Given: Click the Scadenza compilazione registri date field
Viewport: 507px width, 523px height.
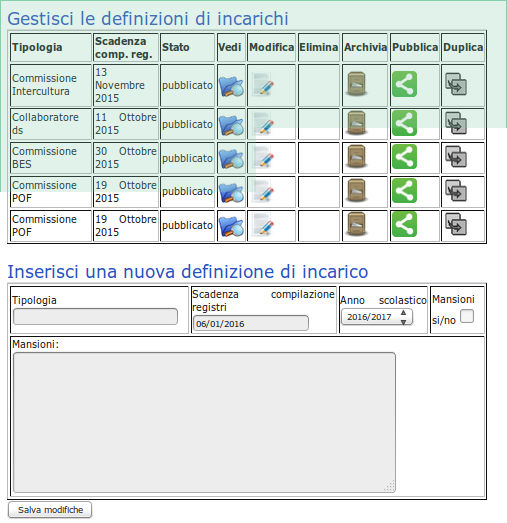Looking at the screenshot, I should pos(251,323).
